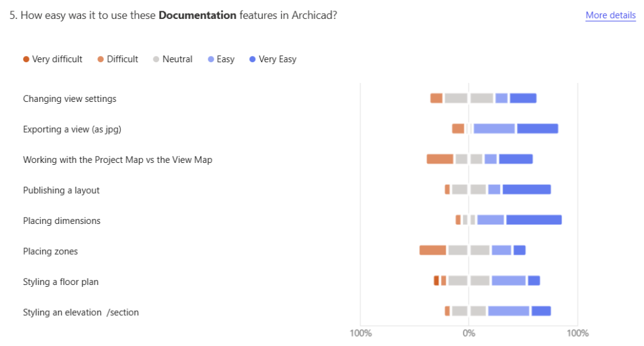The image size is (644, 346).
Task: Click the 'Placing dimensions' row label
Action: click(x=62, y=221)
